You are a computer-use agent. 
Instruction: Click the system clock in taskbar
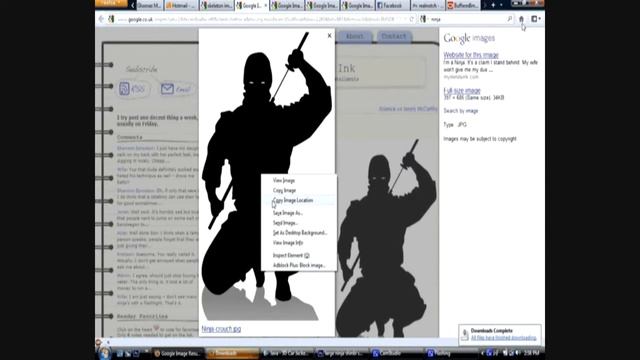click(x=532, y=353)
